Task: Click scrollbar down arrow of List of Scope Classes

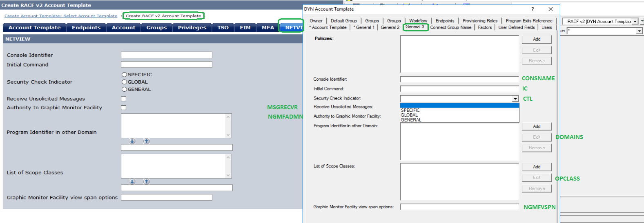Action: [228, 175]
